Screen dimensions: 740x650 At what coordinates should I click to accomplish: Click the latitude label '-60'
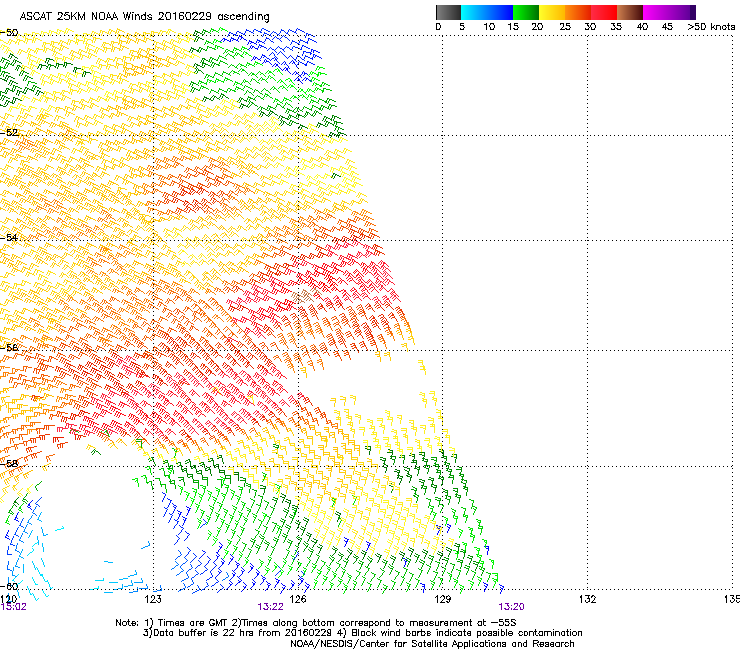click(9, 586)
